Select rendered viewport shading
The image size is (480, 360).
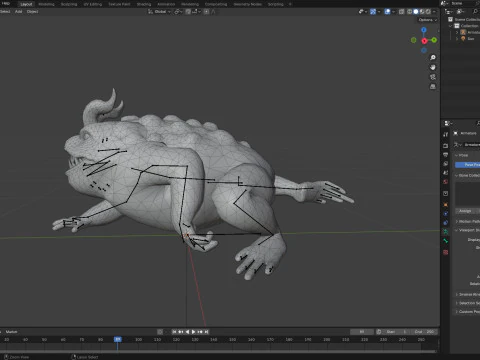pyautogui.click(x=428, y=12)
